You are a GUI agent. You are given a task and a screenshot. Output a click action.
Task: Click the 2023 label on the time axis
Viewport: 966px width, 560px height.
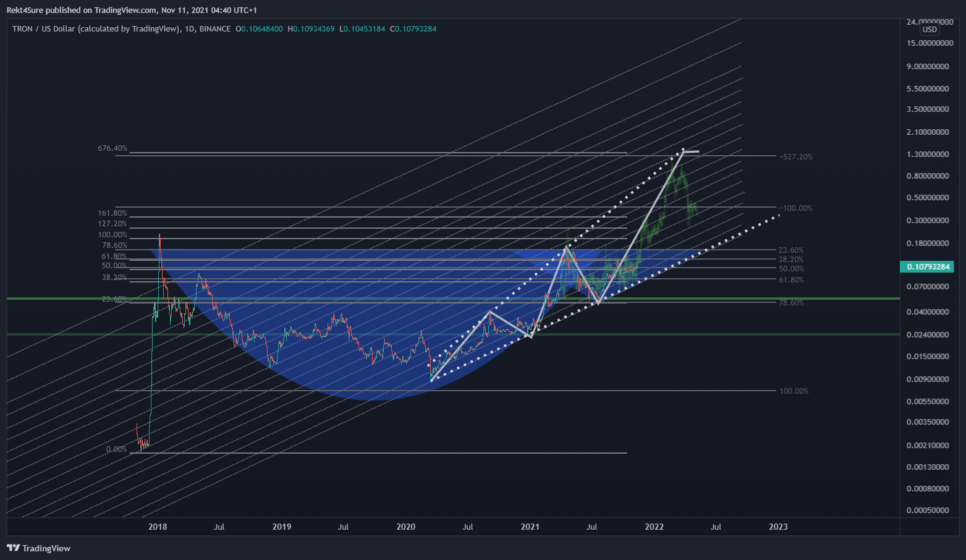coord(778,527)
